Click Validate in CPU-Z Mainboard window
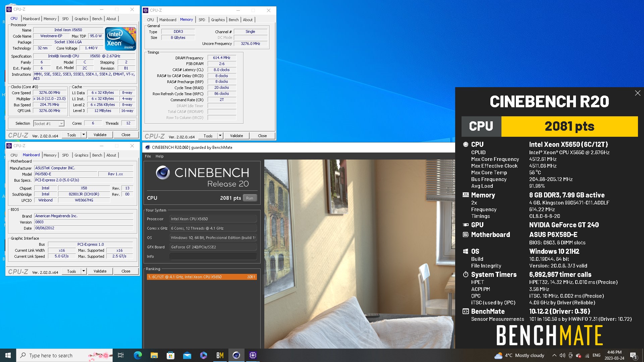 (x=100, y=271)
